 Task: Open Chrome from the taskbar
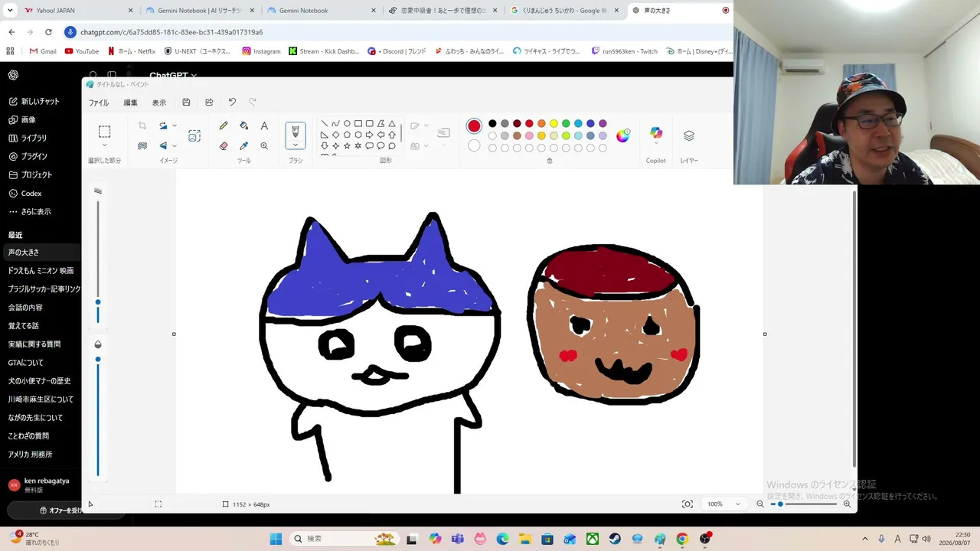(682, 539)
